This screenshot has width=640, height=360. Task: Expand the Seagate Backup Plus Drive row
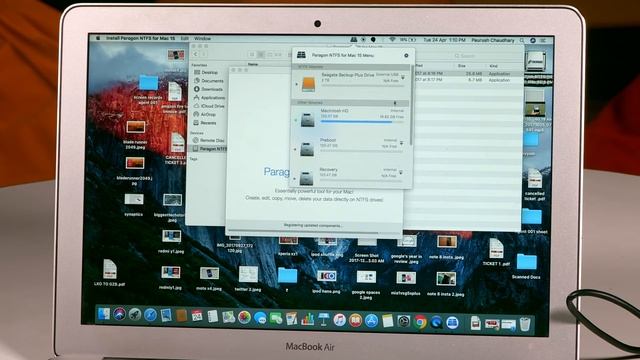click(296, 84)
